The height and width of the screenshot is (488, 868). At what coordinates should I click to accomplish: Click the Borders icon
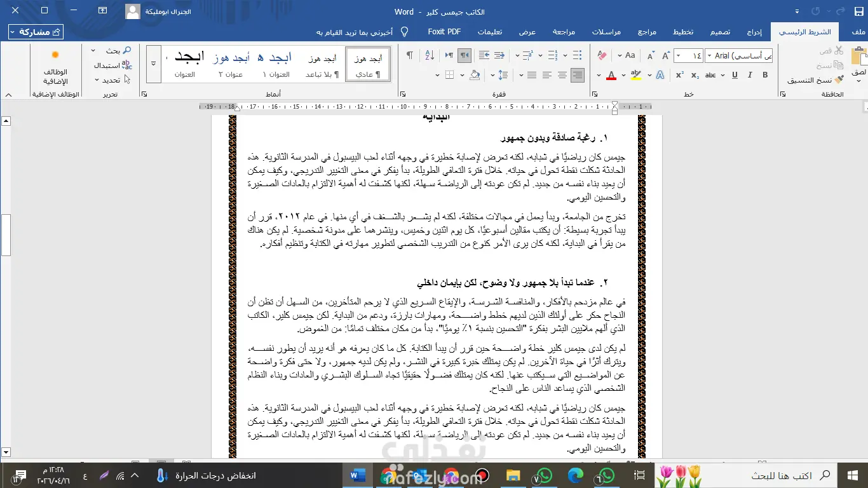point(449,75)
